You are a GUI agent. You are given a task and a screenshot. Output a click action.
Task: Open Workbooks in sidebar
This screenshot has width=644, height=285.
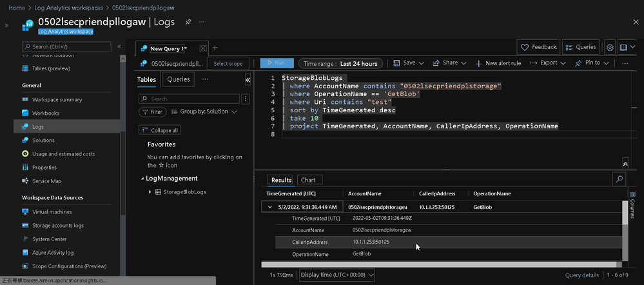click(46, 113)
